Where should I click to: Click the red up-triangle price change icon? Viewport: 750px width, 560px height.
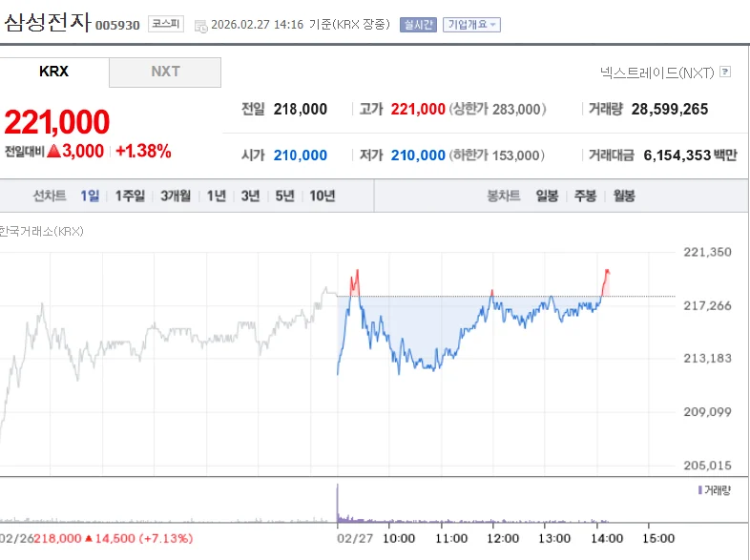[x=54, y=151]
